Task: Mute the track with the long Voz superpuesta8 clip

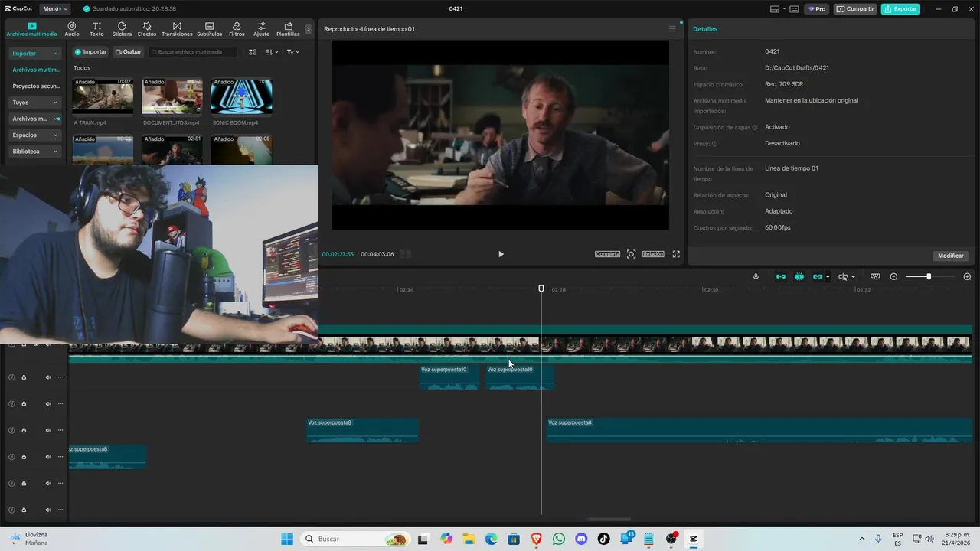Action: click(48, 430)
